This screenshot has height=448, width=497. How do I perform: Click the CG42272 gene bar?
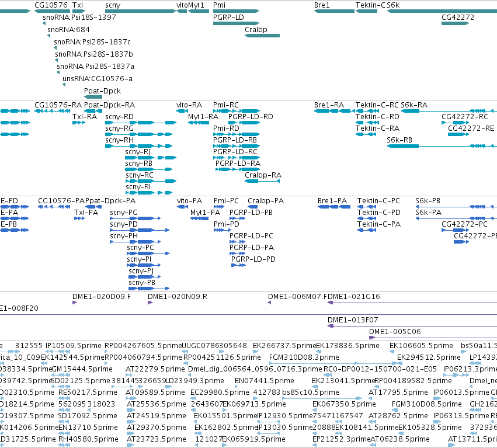(x=455, y=23)
